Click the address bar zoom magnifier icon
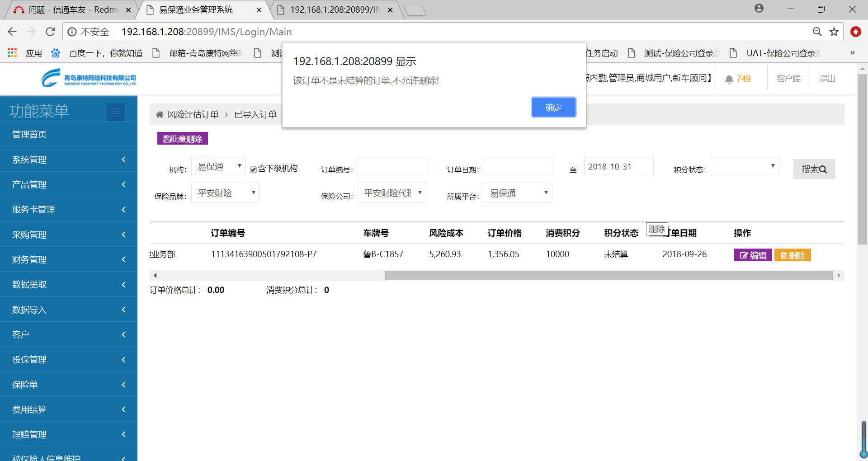 [x=817, y=32]
